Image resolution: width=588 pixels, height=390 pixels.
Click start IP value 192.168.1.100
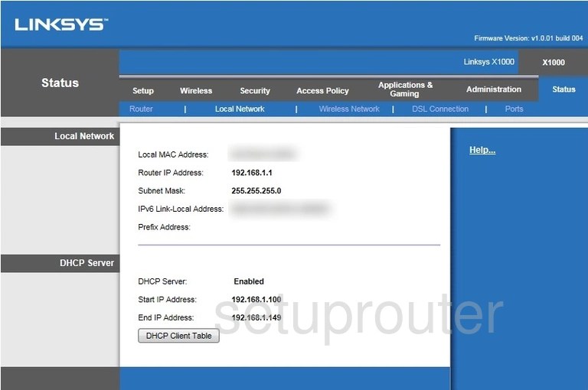click(x=256, y=299)
